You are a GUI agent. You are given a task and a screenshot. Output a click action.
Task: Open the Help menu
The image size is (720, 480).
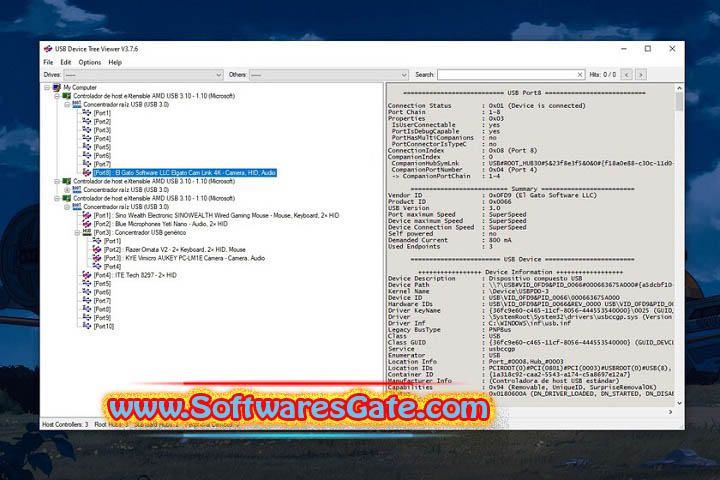[115, 62]
